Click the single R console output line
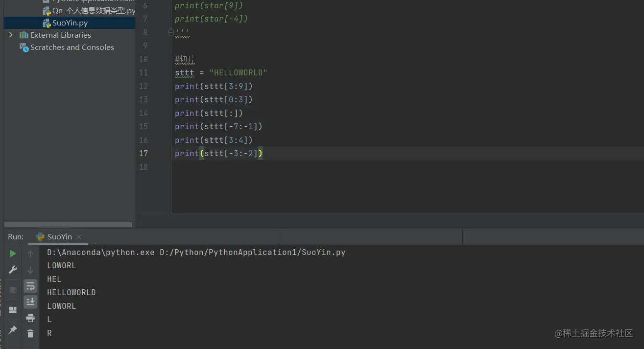This screenshot has width=644, height=349. (x=49, y=333)
